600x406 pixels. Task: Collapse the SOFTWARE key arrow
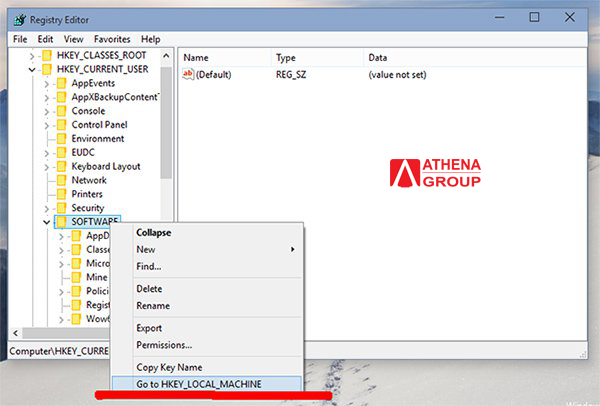(x=47, y=222)
